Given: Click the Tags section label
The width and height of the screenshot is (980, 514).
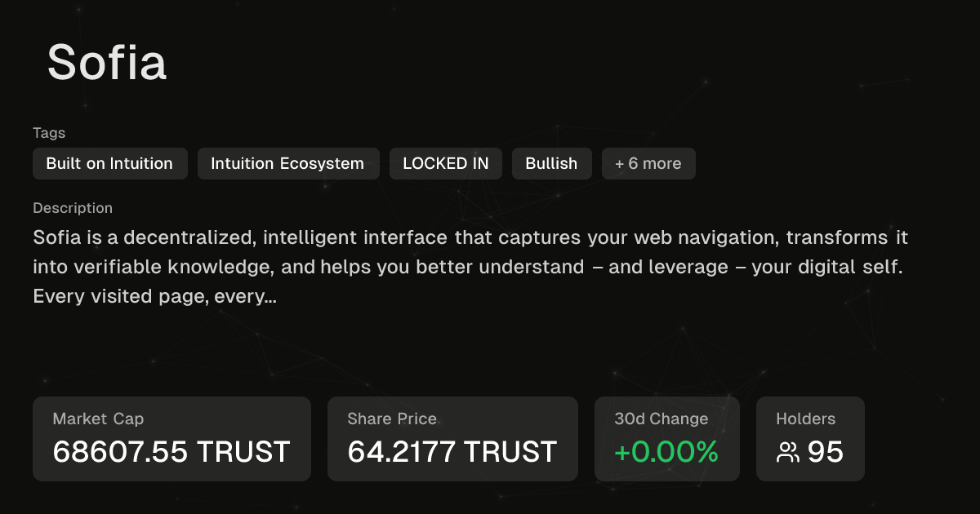Looking at the screenshot, I should [49, 132].
